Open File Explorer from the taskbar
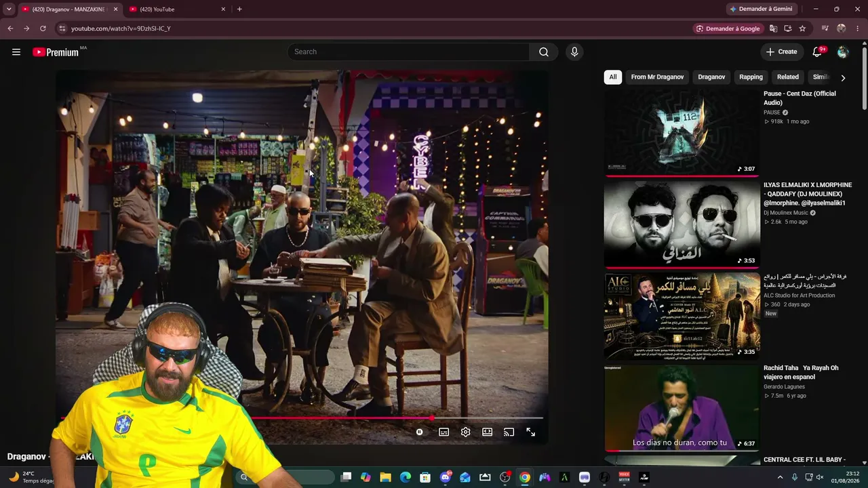Image resolution: width=868 pixels, height=488 pixels. [385, 477]
